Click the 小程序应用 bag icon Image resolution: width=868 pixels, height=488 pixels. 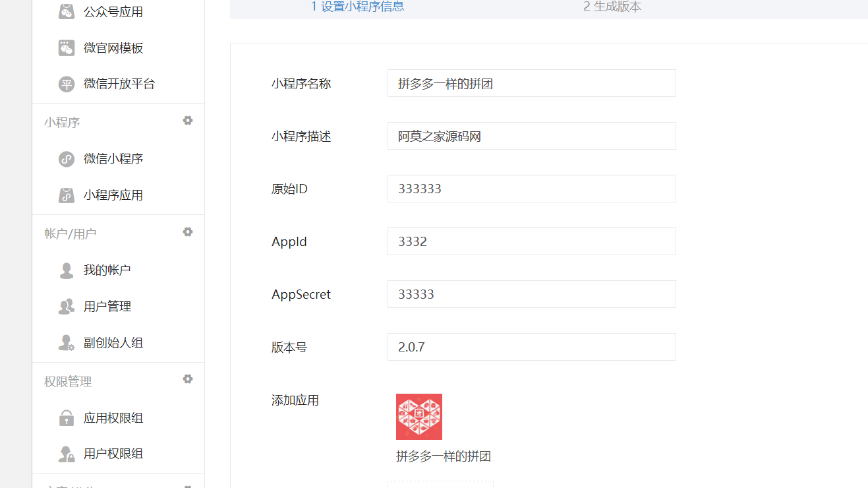(x=67, y=195)
